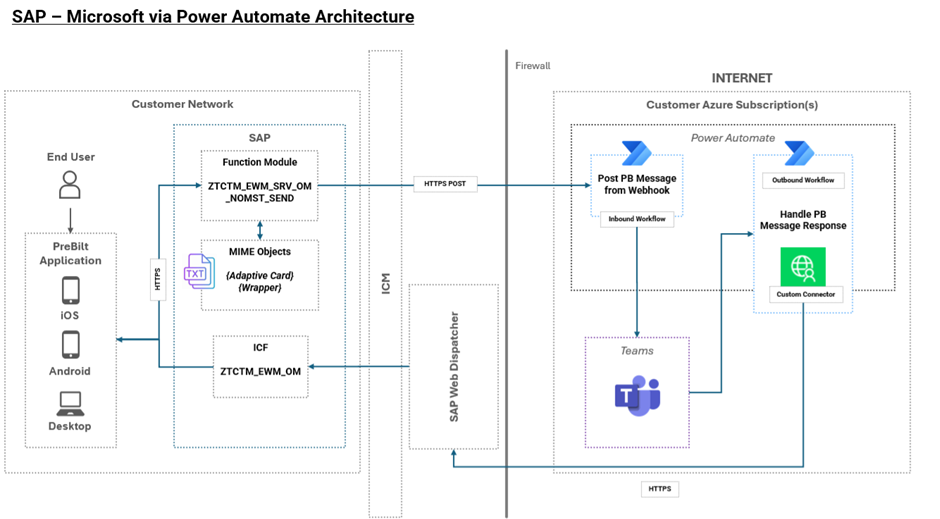940x519 pixels.
Task: Click the Desktop laptop icon
Action: pyautogui.click(x=70, y=403)
